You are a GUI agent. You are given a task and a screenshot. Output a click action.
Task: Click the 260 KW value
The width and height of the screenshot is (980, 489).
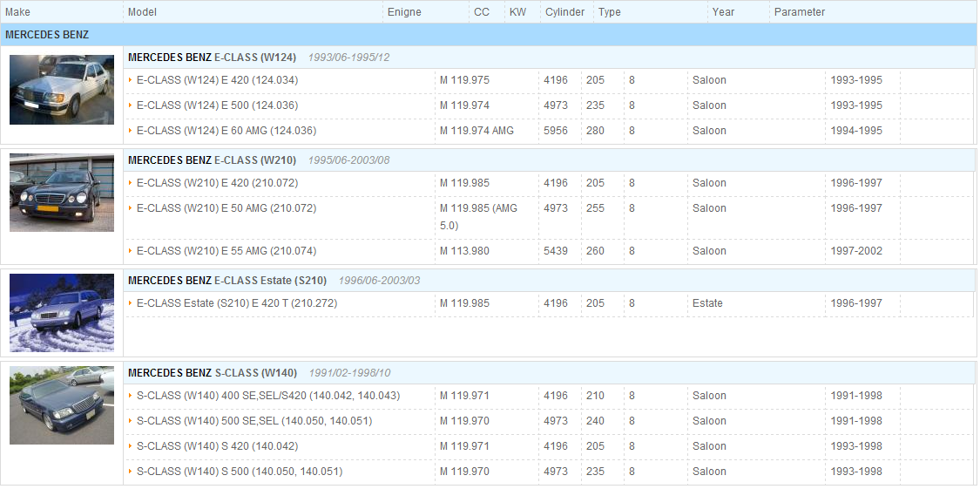(x=595, y=251)
